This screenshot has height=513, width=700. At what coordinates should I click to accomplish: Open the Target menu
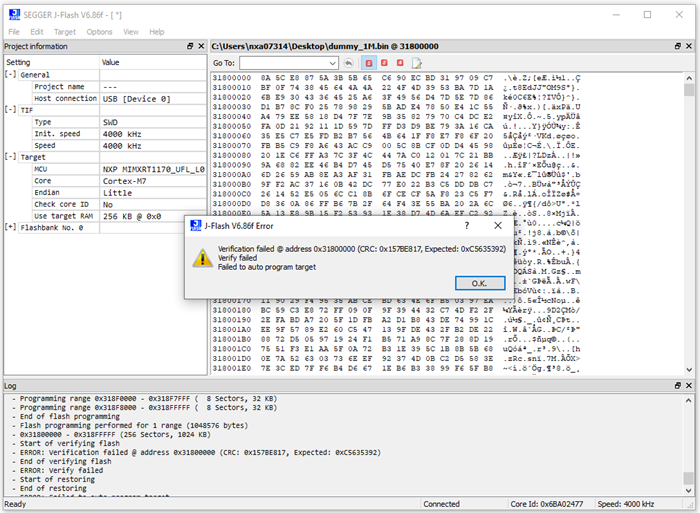65,32
